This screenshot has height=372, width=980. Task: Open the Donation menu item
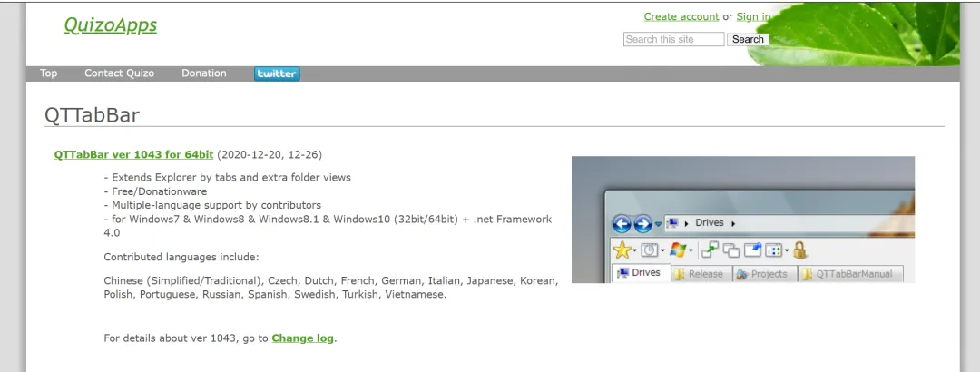coord(204,73)
